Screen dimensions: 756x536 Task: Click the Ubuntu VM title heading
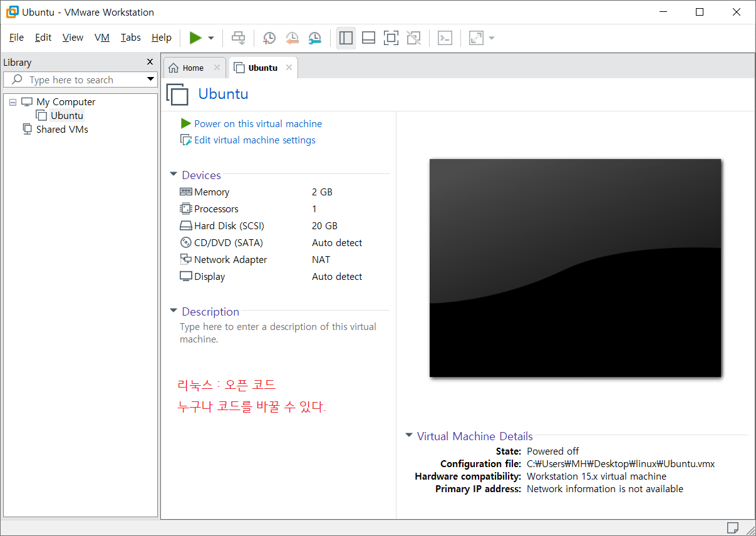(223, 94)
